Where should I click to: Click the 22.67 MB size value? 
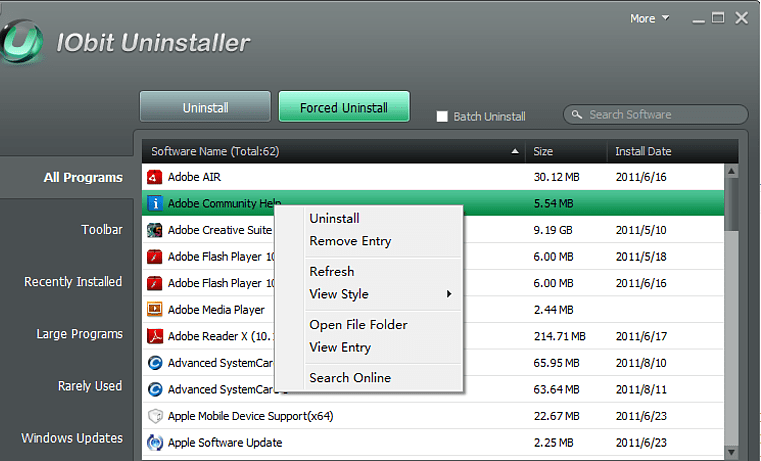tap(557, 416)
